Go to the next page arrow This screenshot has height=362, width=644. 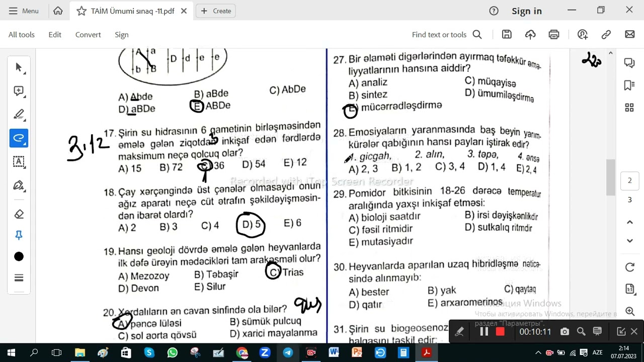629,241
